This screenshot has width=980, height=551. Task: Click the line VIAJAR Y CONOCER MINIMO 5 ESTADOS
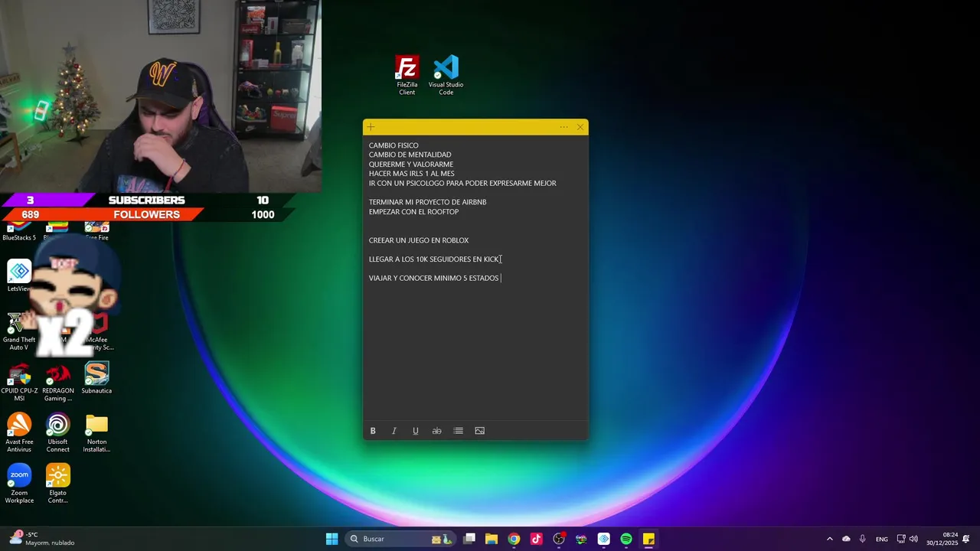434,279
